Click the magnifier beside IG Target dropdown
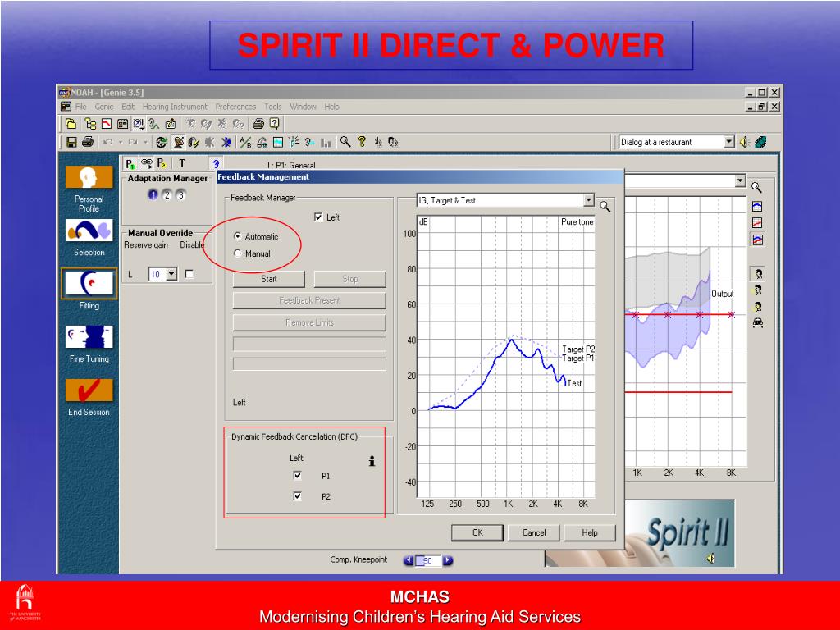The height and width of the screenshot is (630, 840). [605, 206]
